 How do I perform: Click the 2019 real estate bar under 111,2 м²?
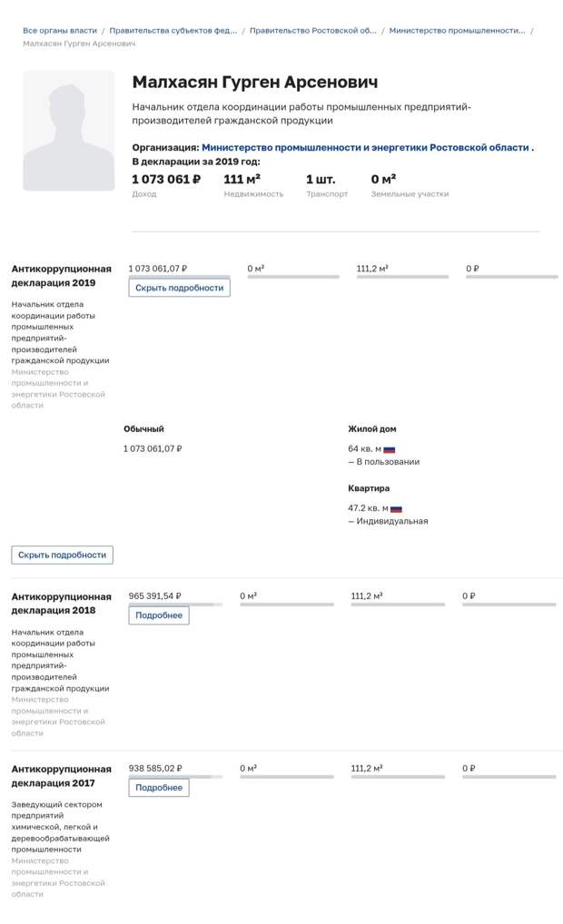click(402, 276)
